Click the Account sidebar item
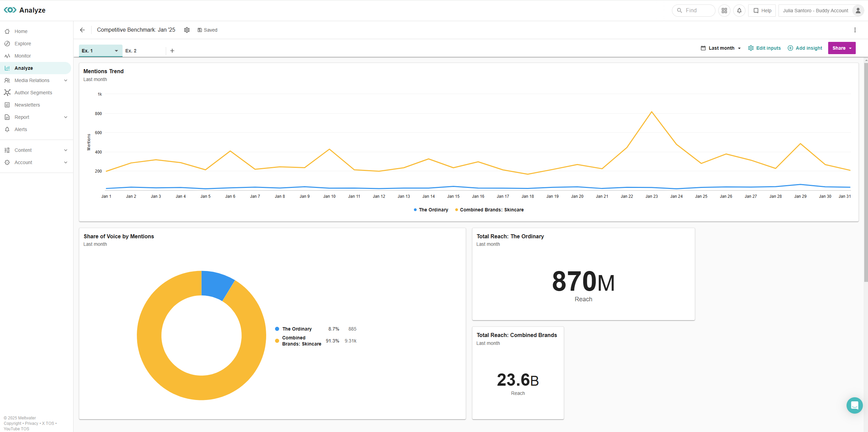This screenshot has width=868, height=432. pyautogui.click(x=23, y=162)
